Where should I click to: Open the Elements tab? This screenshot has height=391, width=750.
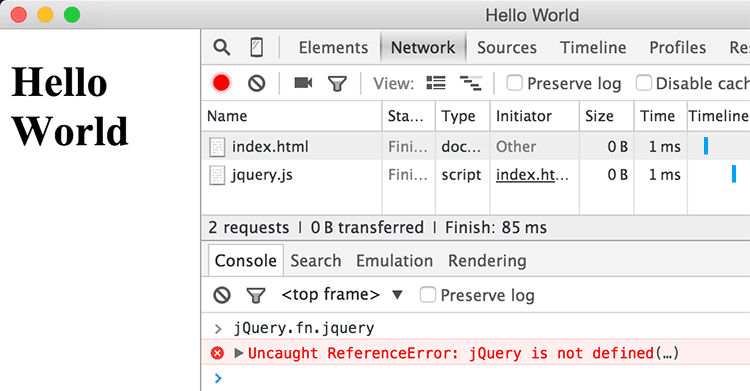click(x=333, y=47)
